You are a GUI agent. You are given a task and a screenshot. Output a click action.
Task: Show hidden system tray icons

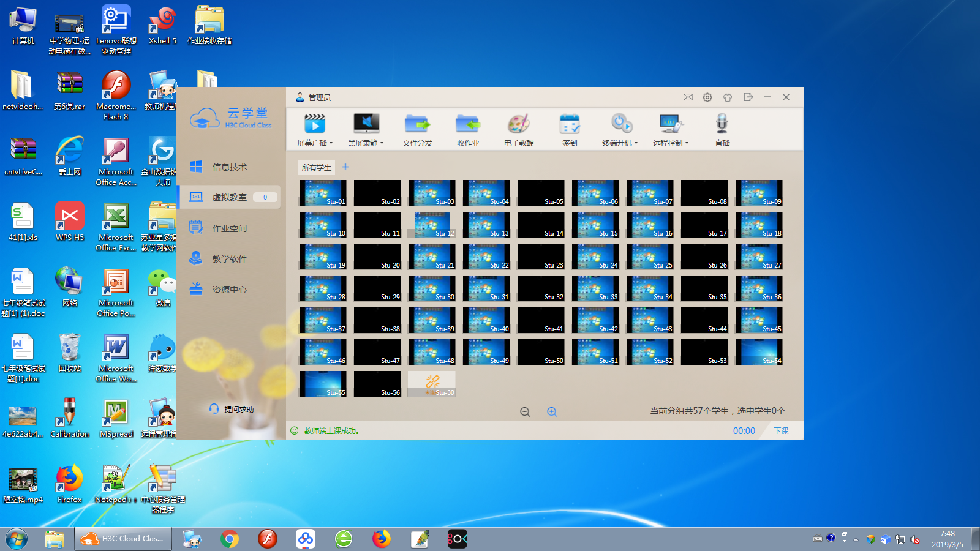(x=856, y=539)
